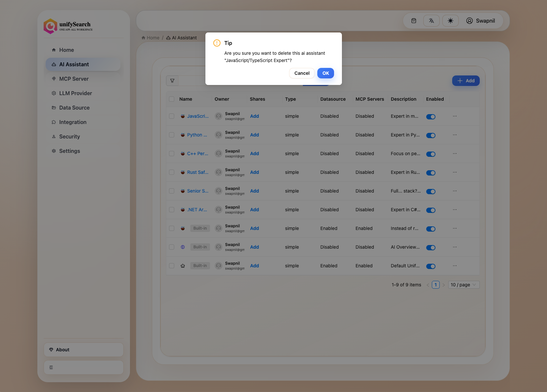Viewport: 547px width, 392px height.
Task: Check the select-all checkbox in table header
Action: 172,99
